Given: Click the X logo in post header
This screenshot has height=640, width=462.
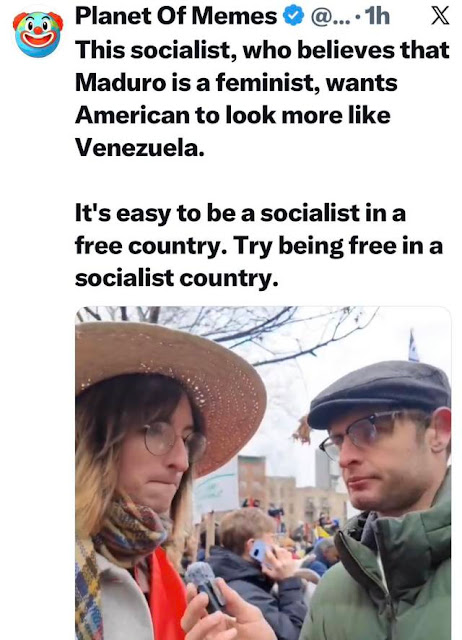Looking at the screenshot, I should tap(440, 17).
